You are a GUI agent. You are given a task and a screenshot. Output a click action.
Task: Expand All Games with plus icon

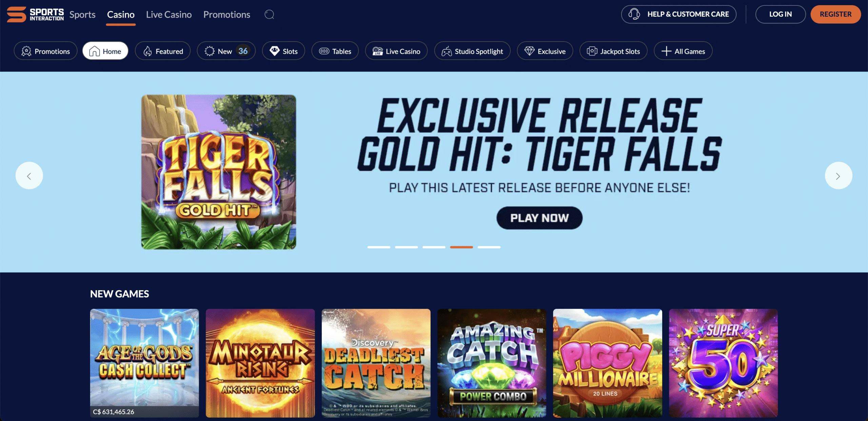(683, 51)
